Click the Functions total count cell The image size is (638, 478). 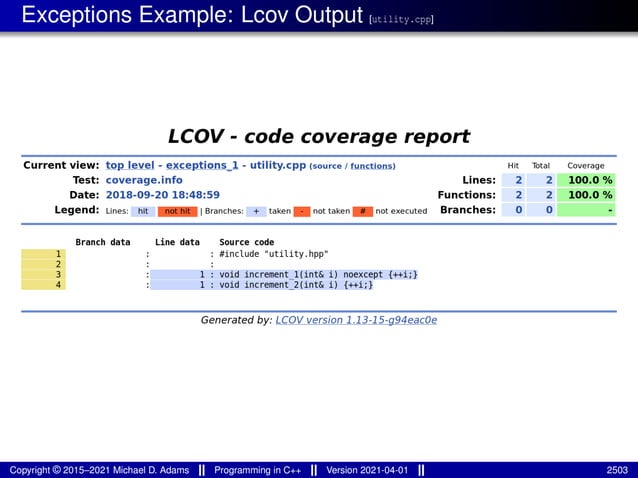[541, 195]
